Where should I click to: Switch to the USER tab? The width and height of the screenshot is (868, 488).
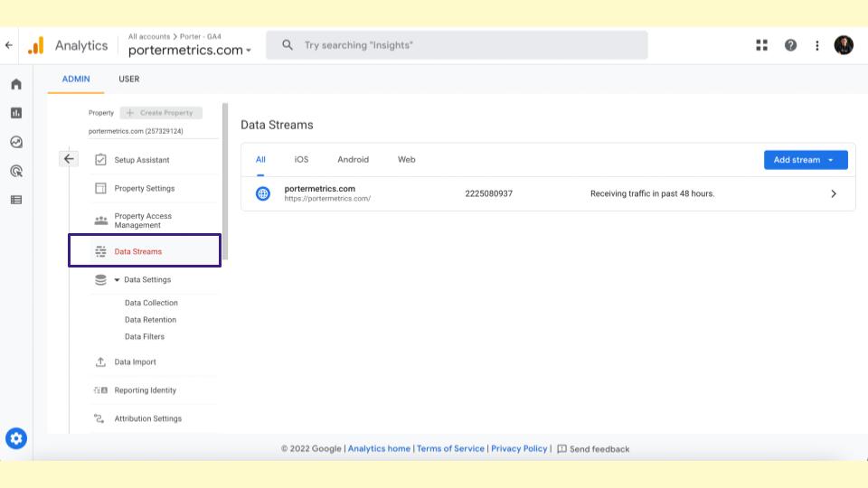[x=129, y=80]
